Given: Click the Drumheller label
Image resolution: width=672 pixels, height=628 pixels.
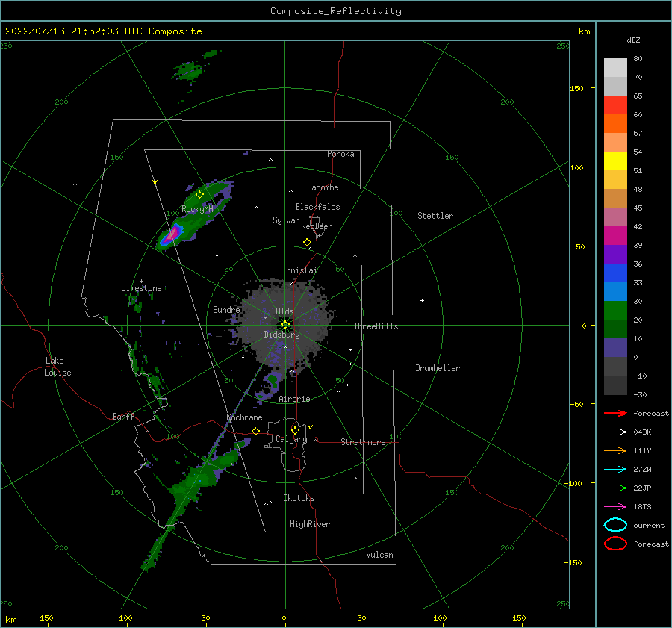Looking at the screenshot, I should pyautogui.click(x=438, y=368).
